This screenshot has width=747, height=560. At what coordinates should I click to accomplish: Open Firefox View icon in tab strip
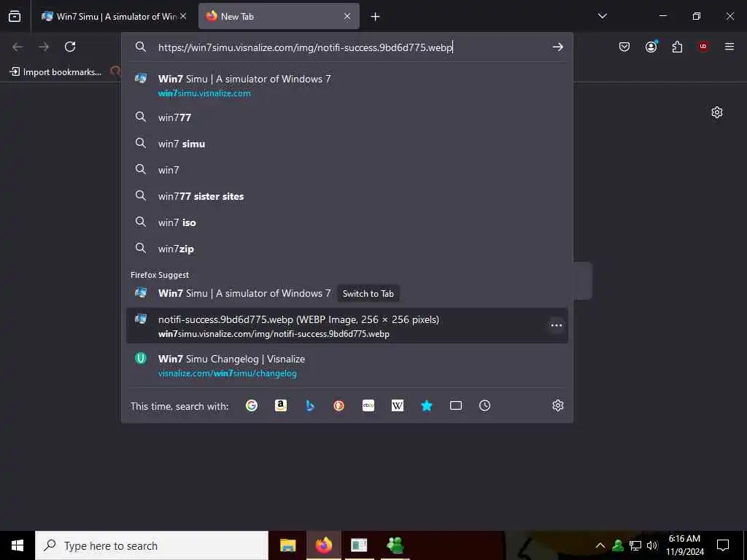click(x=15, y=17)
